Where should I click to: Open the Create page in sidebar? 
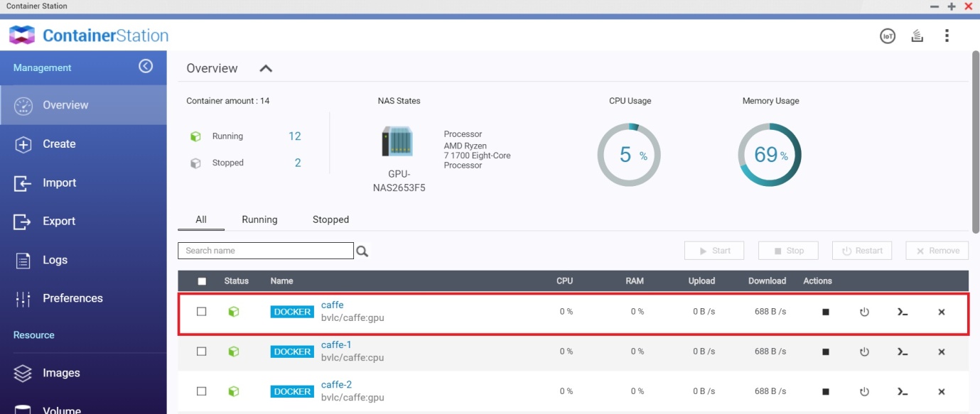point(59,144)
